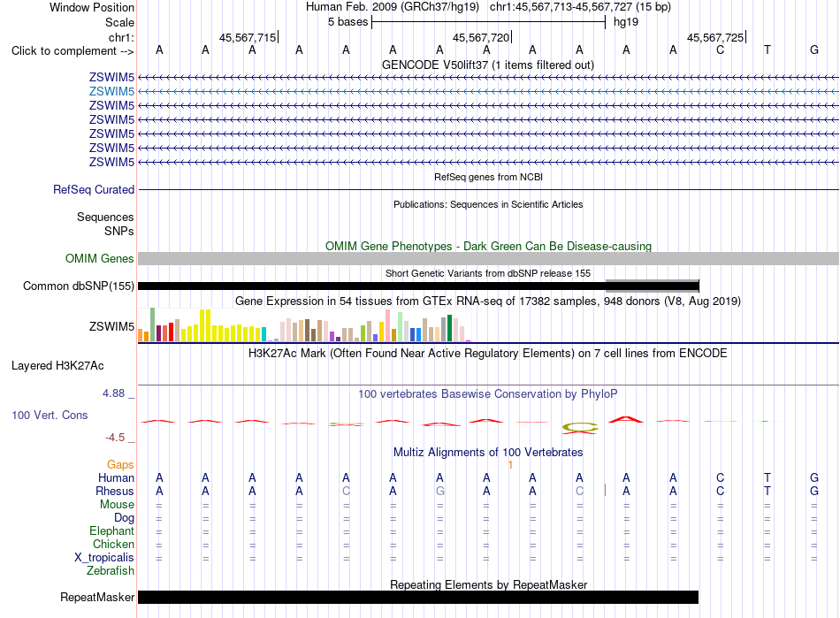
Task: Select the light-blue highlighted ZSWIM5 transcript label
Action: click(x=111, y=92)
